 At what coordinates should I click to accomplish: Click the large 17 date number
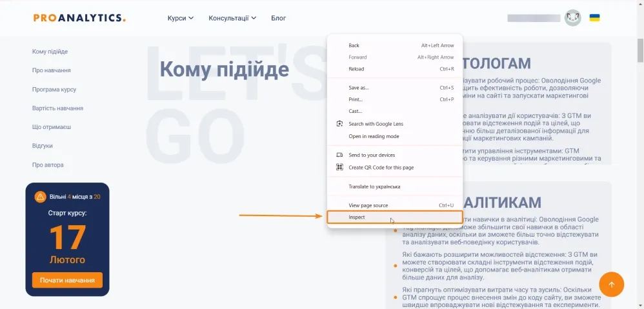68,237
